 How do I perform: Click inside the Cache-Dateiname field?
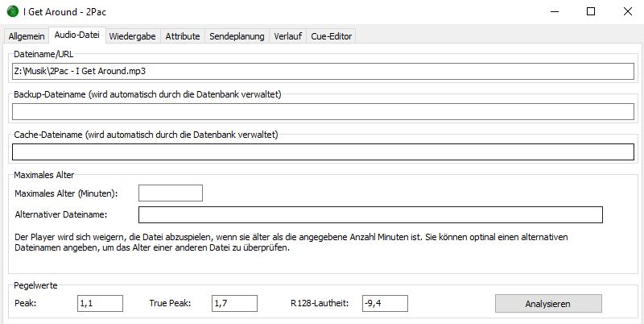tap(324, 152)
